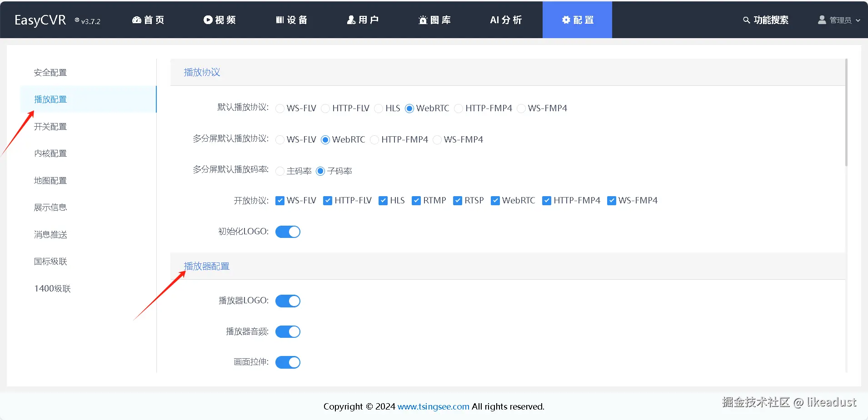
Task: Open 展示信息 in the sidebar
Action: (x=50, y=208)
